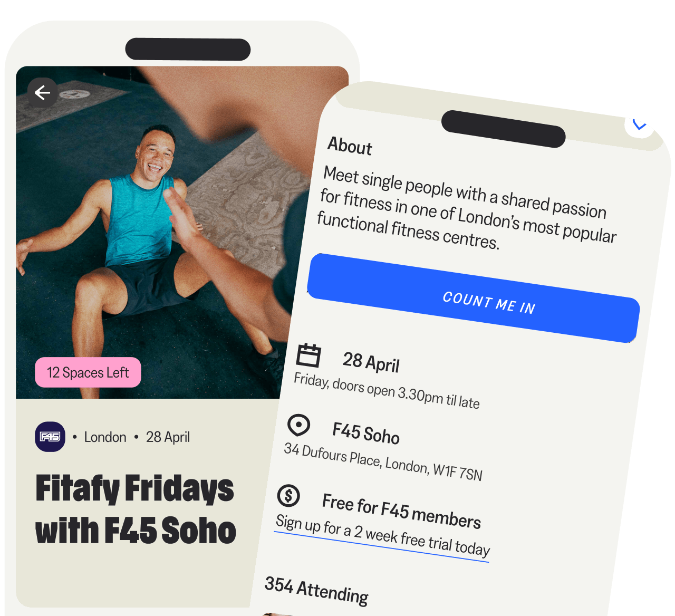The height and width of the screenshot is (616, 675).
Task: Tap the COUNT ME IN button
Action: (x=473, y=299)
